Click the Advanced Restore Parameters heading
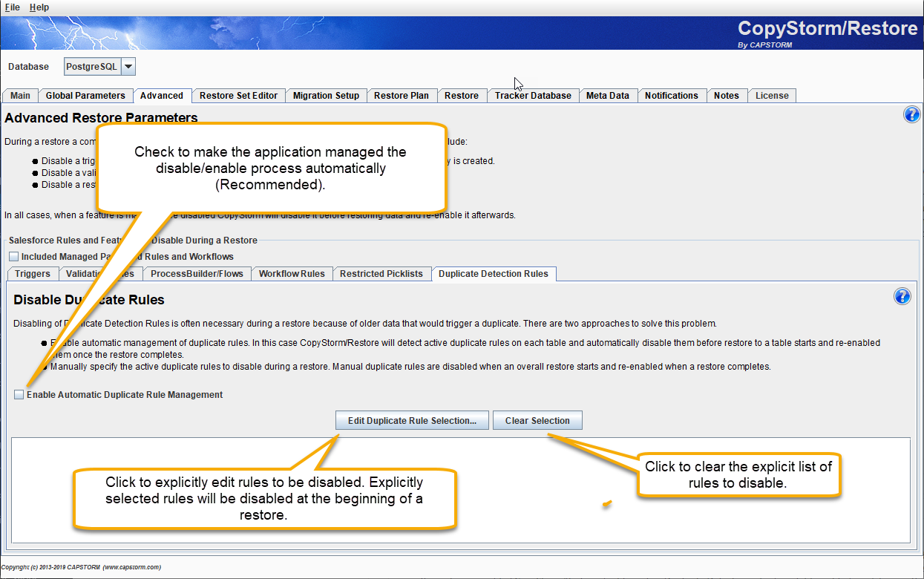924x579 pixels. point(101,117)
